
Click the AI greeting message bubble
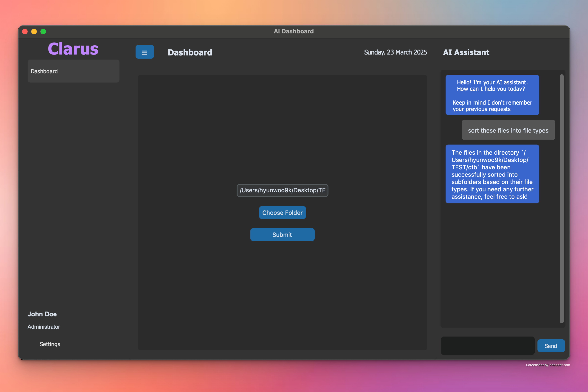point(492,95)
